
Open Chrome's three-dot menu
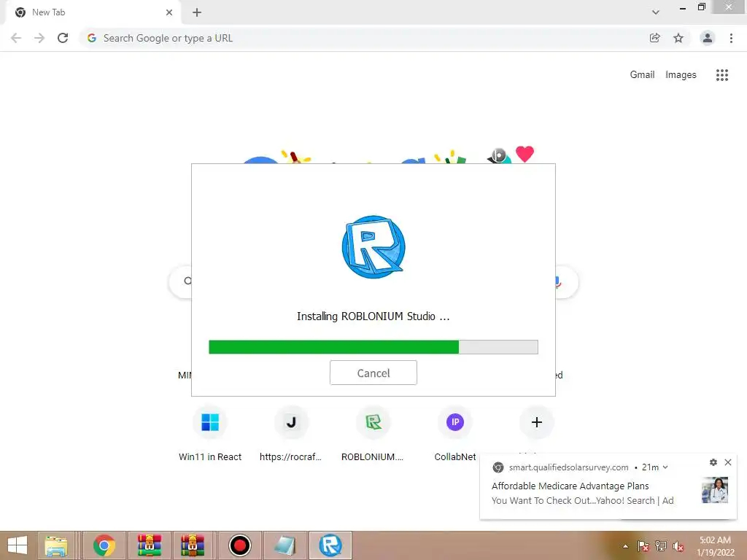point(731,38)
